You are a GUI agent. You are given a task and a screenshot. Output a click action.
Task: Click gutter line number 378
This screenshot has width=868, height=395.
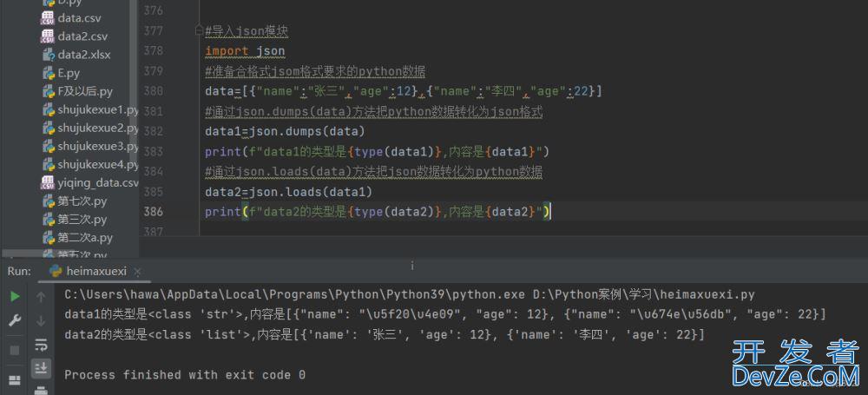click(153, 50)
